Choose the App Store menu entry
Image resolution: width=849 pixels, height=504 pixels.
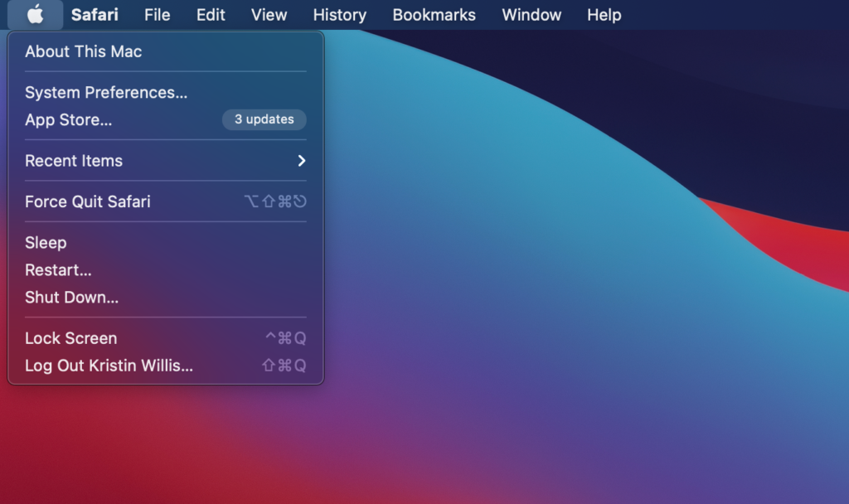166,119
